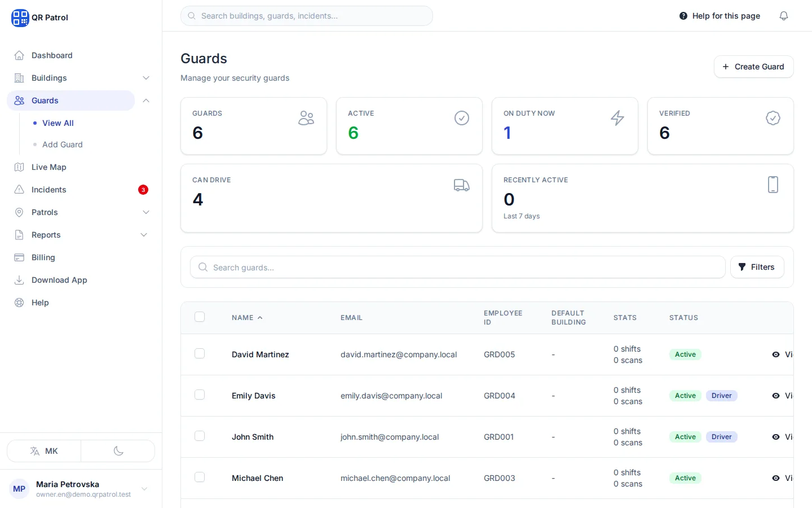Screen dimensions: 812x508
Task: Expand the Patrols menu chevron
Action: click(146, 212)
